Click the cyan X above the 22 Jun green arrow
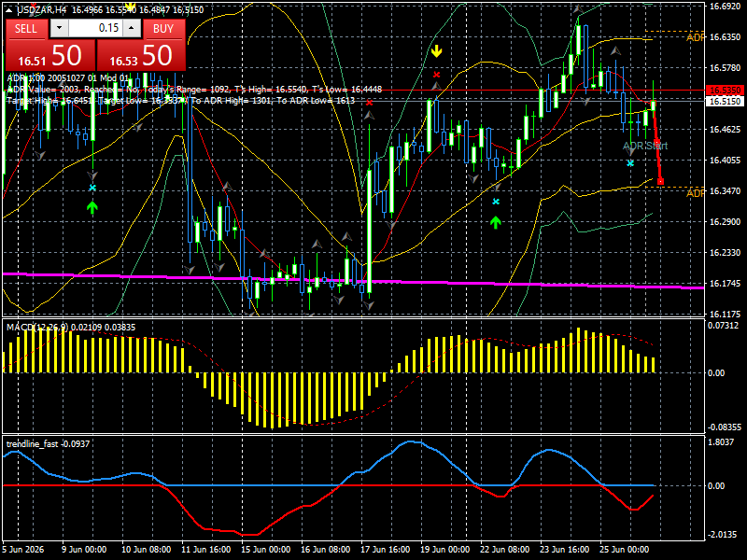 (x=496, y=202)
